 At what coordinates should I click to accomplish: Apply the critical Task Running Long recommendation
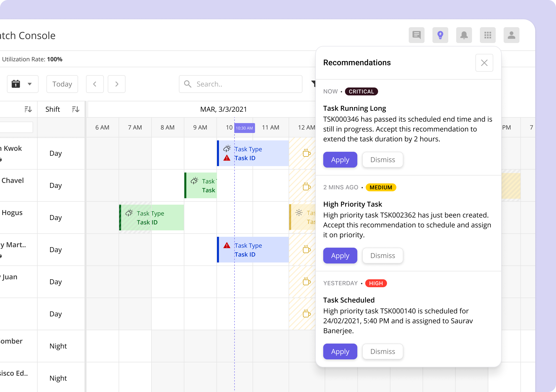(340, 159)
